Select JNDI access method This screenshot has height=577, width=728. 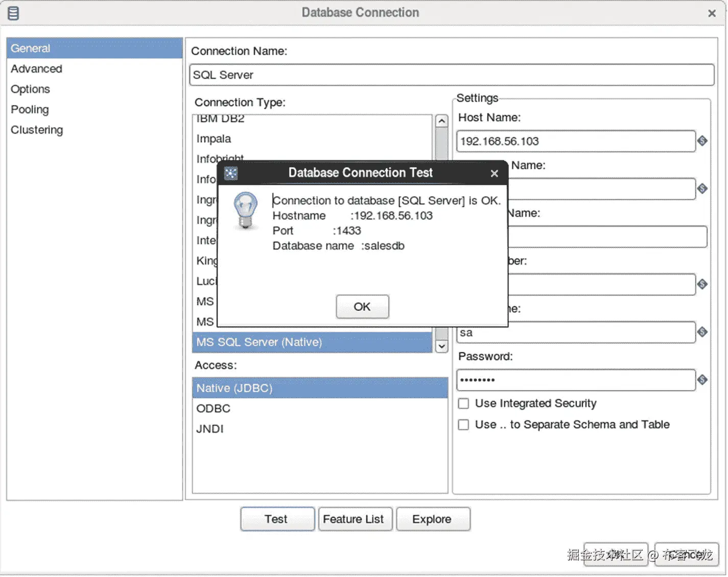coord(320,429)
